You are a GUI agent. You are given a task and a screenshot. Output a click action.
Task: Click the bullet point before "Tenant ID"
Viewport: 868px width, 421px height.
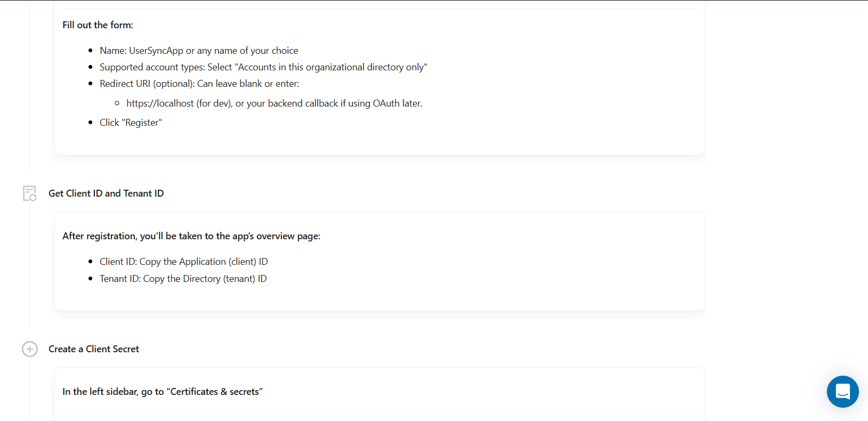91,279
